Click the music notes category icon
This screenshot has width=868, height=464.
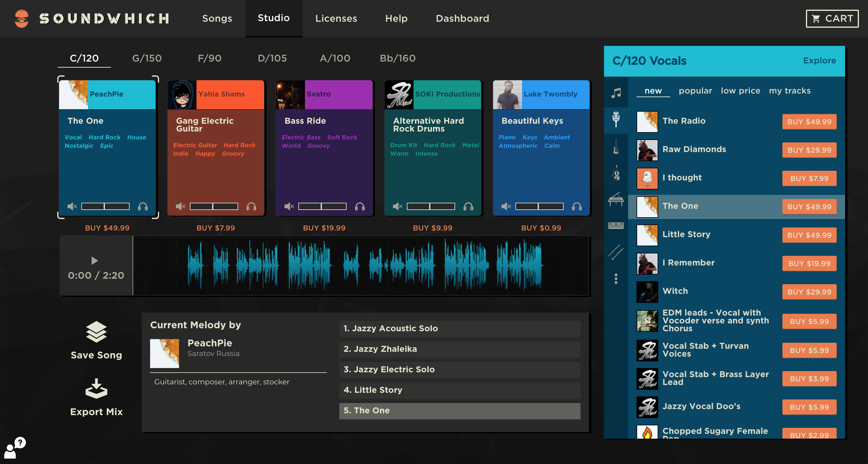(x=616, y=93)
